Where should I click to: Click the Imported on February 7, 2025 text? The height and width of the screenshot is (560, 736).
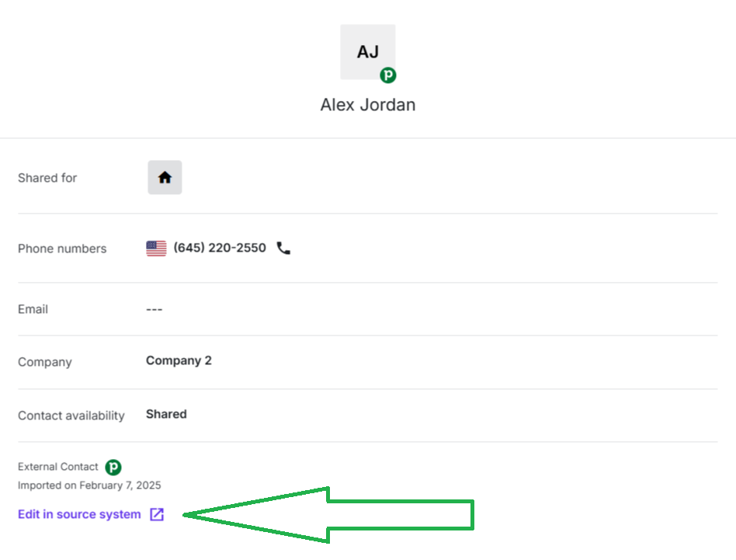(x=89, y=485)
